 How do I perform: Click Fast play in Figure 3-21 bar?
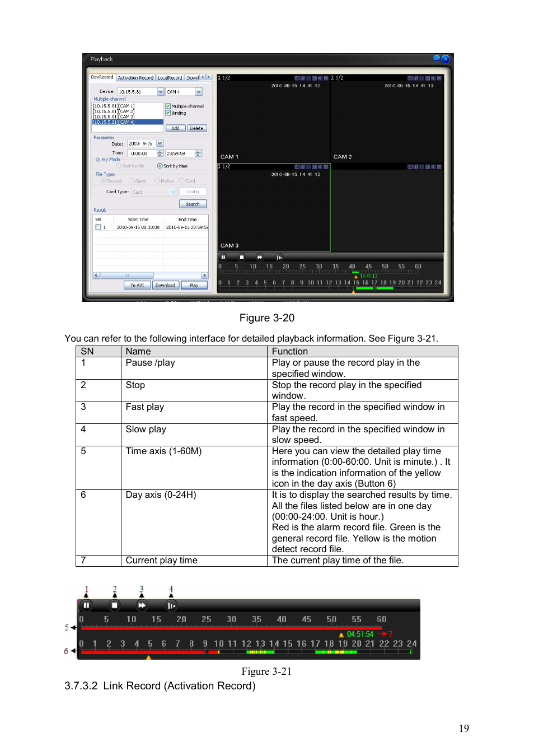point(142,605)
